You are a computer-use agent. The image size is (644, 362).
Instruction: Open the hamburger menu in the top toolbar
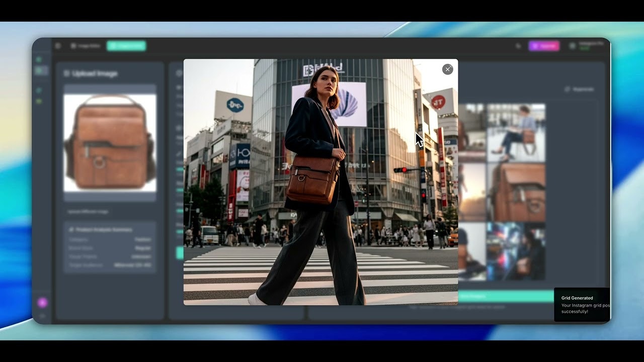pyautogui.click(x=58, y=46)
